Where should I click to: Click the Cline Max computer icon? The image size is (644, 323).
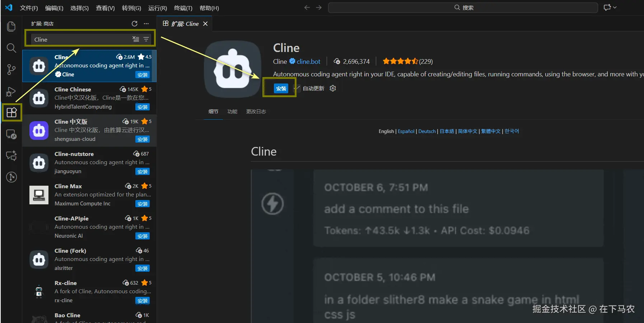pos(39,195)
